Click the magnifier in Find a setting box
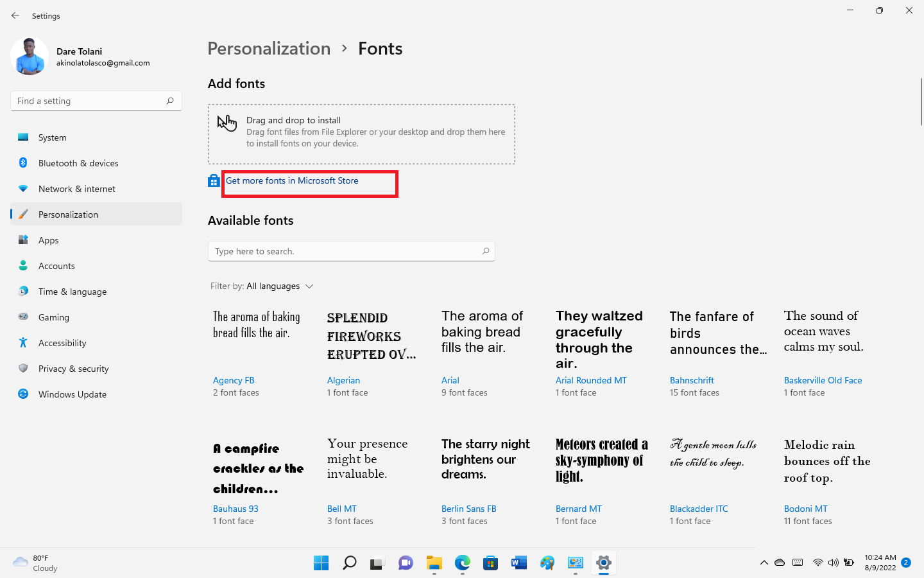The height and width of the screenshot is (578, 924). click(x=170, y=101)
